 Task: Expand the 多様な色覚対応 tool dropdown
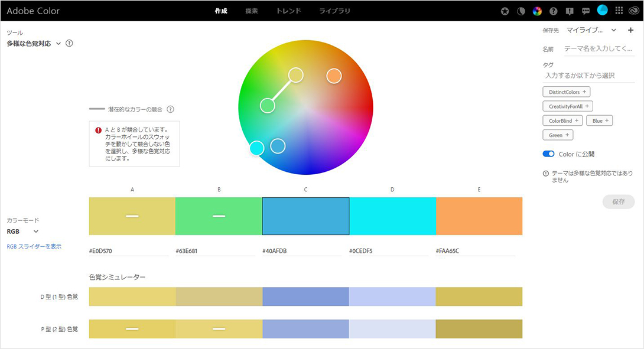[x=33, y=44]
